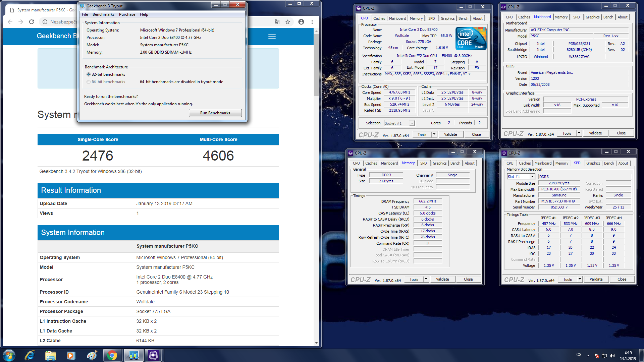This screenshot has width=644, height=362.
Task: Open Windows Media Player from taskbar
Action: [x=71, y=355]
